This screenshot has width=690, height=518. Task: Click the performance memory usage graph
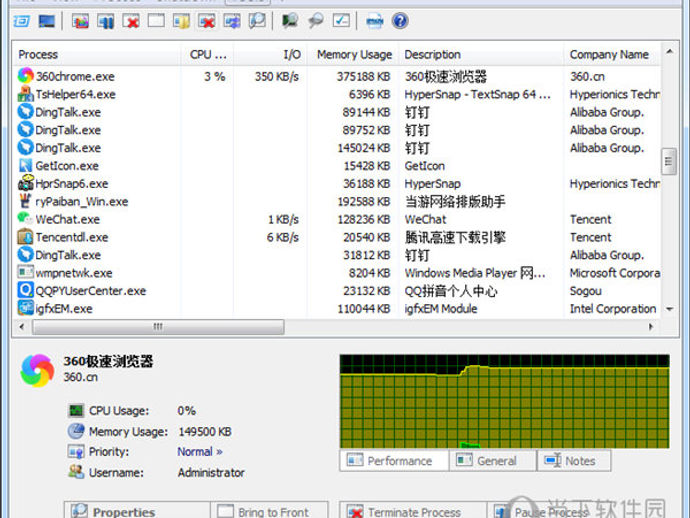click(x=505, y=401)
